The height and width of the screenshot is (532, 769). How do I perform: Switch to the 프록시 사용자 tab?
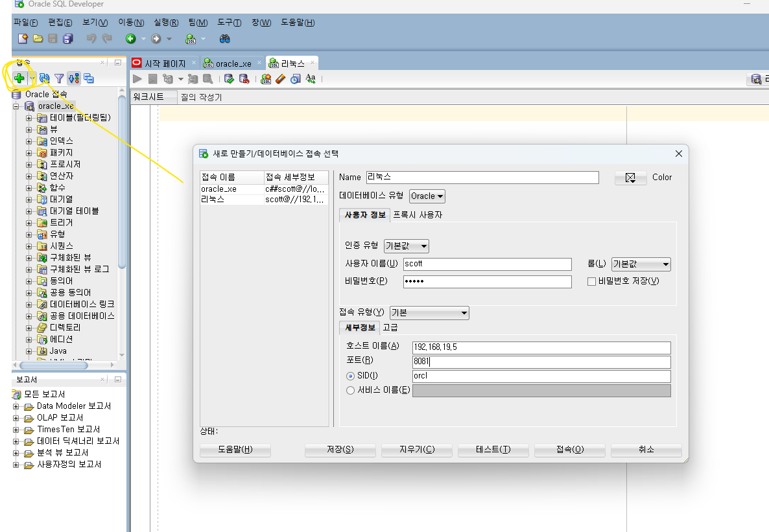418,214
